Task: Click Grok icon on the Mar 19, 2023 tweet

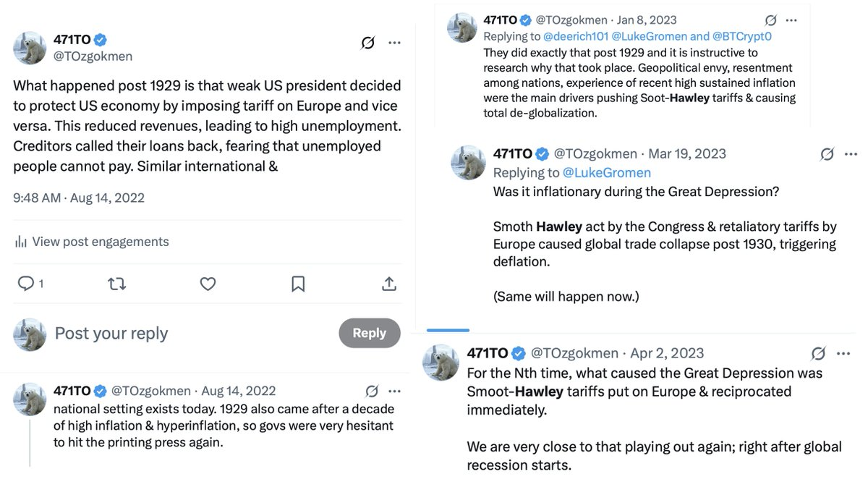Action: coord(828,153)
